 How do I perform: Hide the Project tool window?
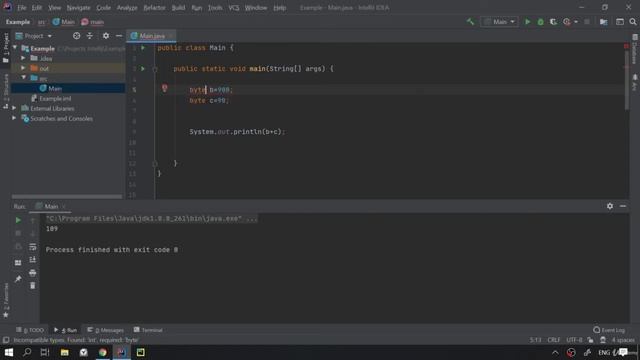click(x=119, y=36)
